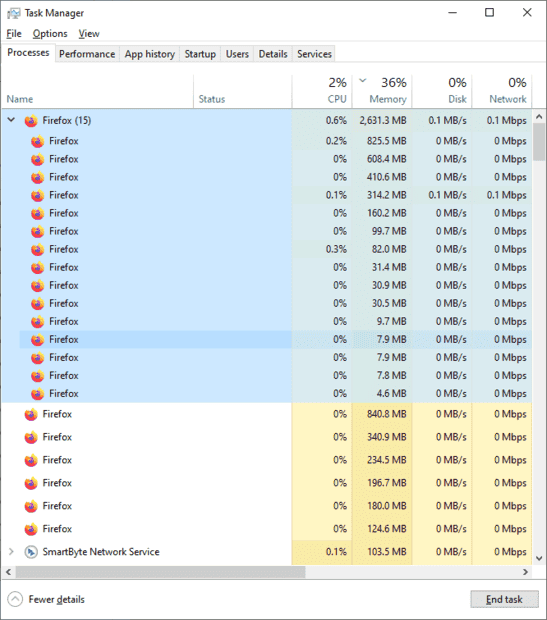Click the Fewer details circle arrow icon
547x620 pixels.
[15, 599]
